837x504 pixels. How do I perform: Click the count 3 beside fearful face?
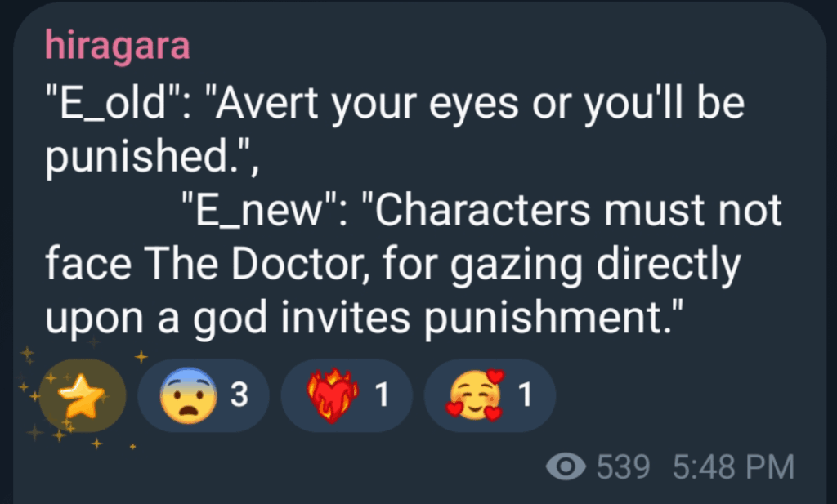pos(239,396)
